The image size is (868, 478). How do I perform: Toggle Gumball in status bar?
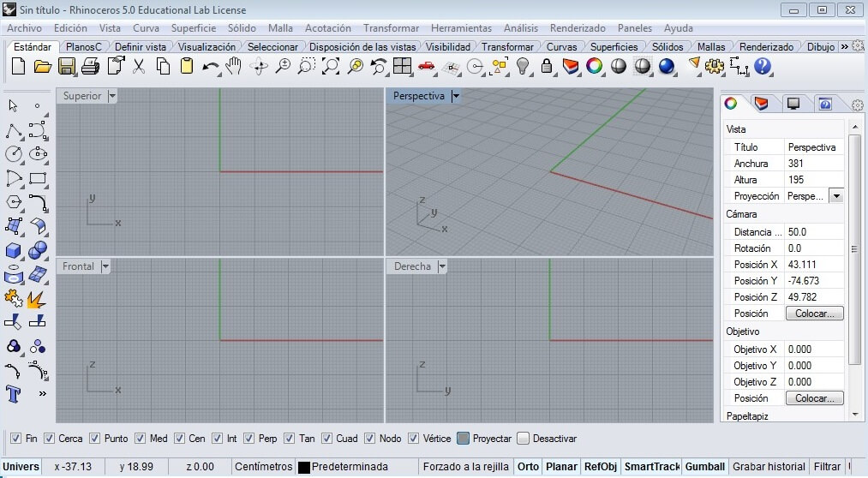click(704, 466)
